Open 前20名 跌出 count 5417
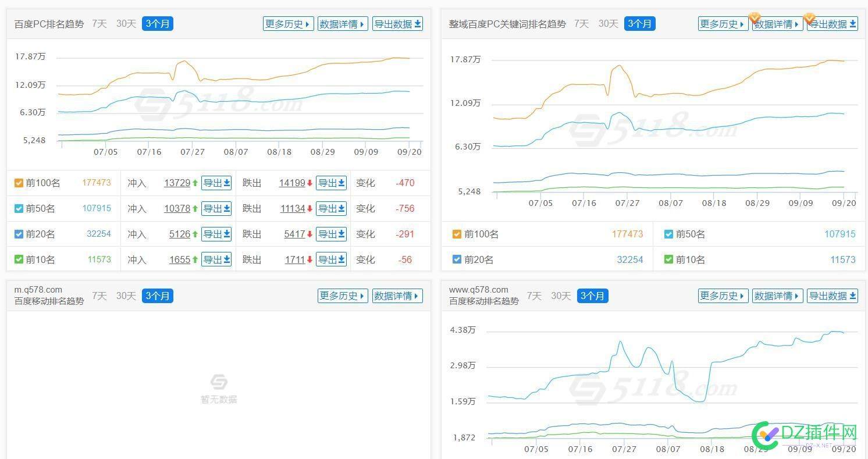The image size is (868, 459). click(x=295, y=234)
